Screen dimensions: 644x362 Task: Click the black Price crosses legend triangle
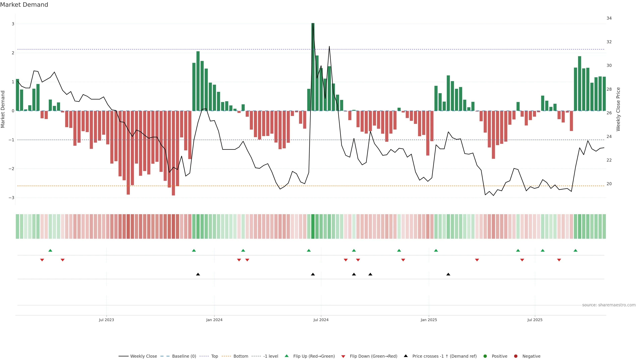406,356
